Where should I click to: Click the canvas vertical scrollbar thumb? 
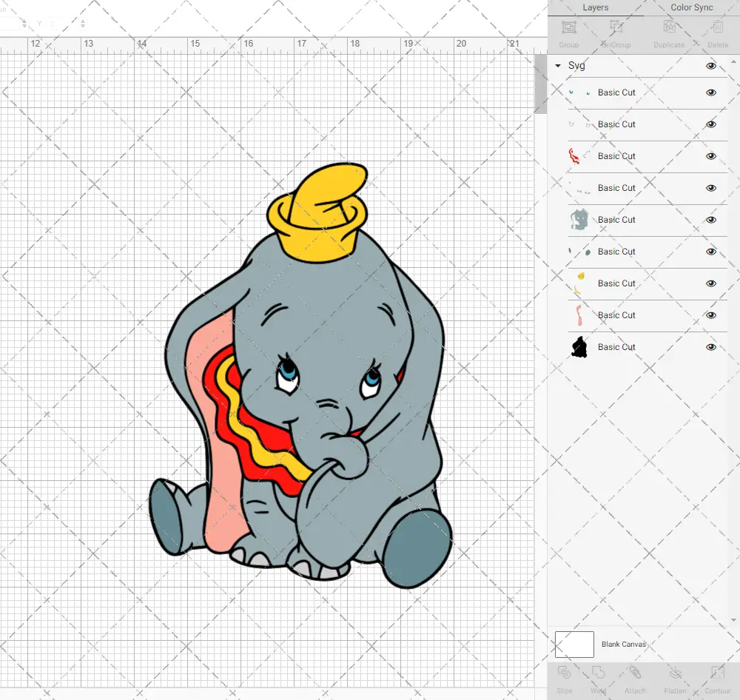(540, 84)
